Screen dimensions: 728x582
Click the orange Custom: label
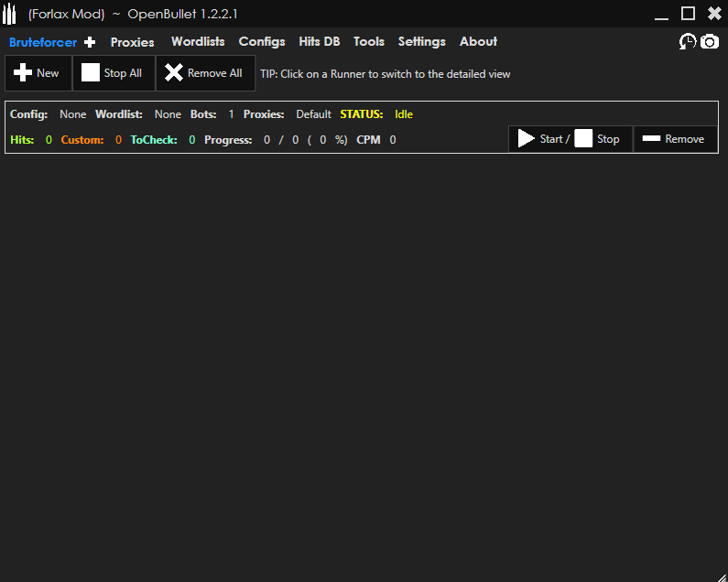82,140
